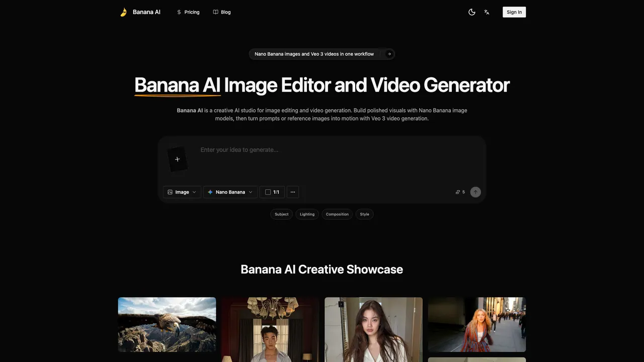
Task: Open the eagle over mountains showcase image
Action: [x=167, y=325]
